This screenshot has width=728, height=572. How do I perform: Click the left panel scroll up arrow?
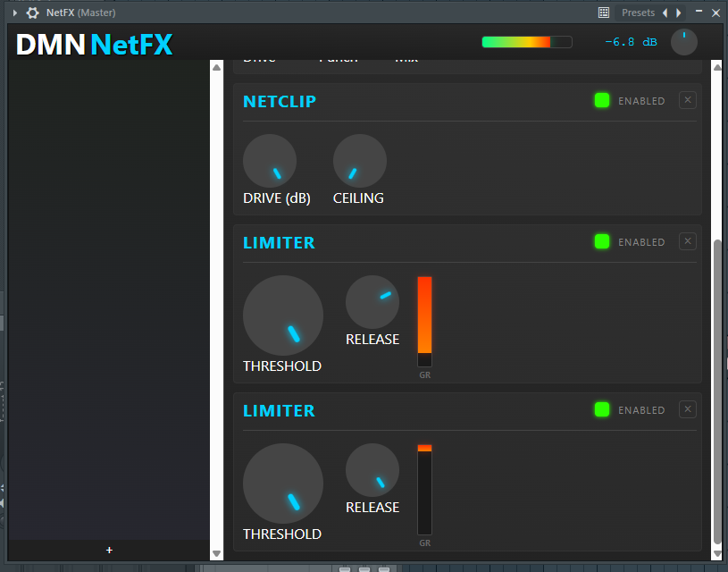(x=216, y=67)
